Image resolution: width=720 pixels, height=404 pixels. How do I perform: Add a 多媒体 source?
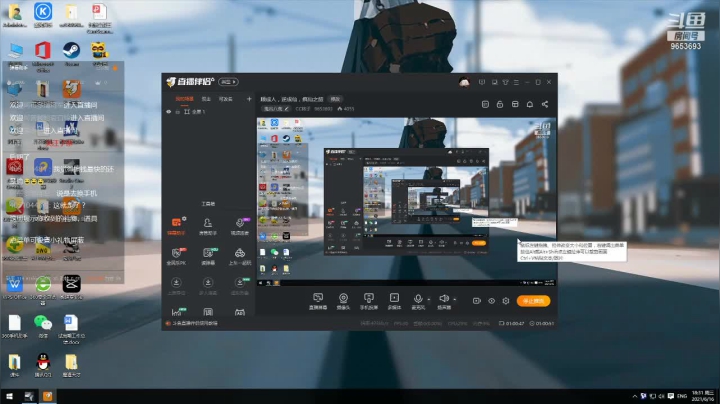coord(394,301)
